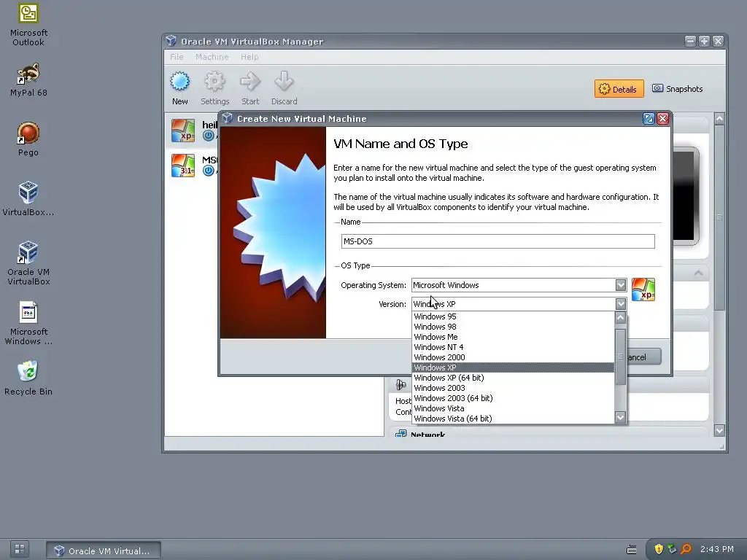The height and width of the screenshot is (560, 747).
Task: Open the MyPal 68 desktop shortcut
Action: click(28, 80)
